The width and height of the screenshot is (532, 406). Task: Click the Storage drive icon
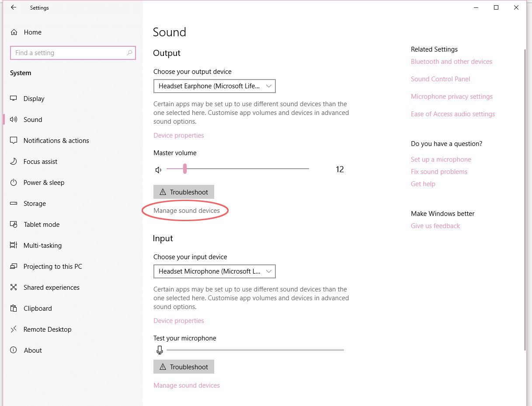click(x=14, y=204)
